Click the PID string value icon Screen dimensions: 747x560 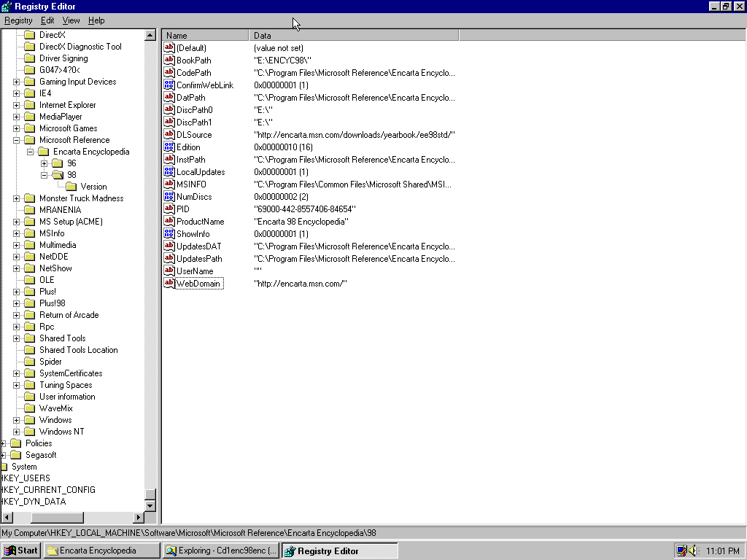pos(169,209)
